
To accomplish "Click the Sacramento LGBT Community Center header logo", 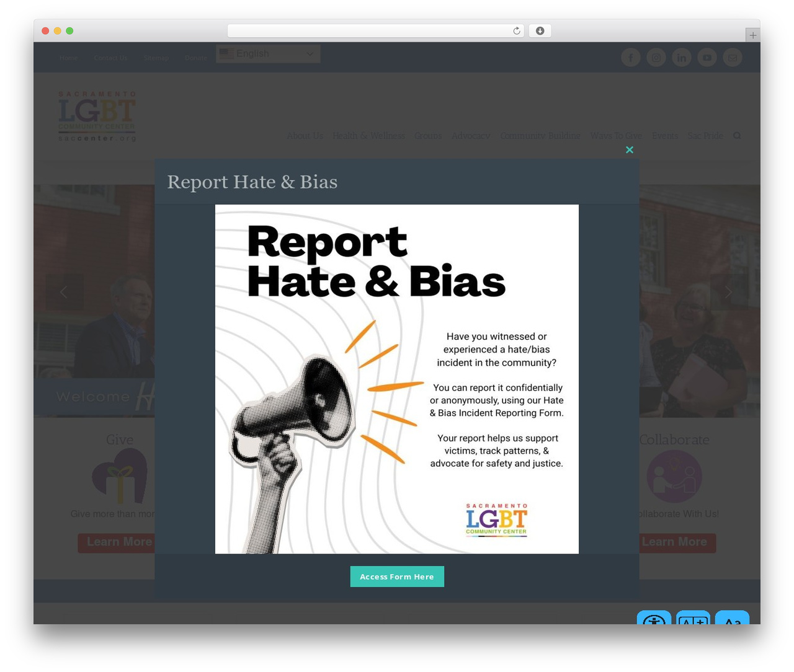I will coord(97,117).
